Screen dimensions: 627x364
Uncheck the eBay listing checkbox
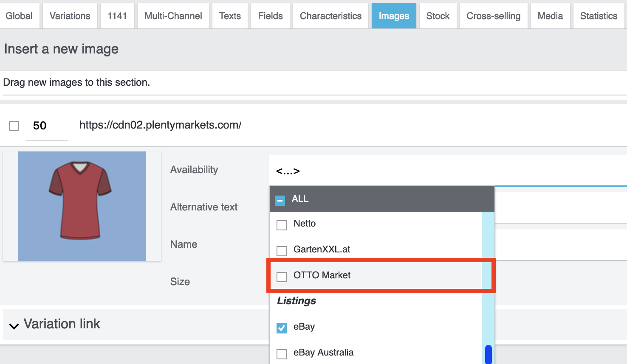282,328
